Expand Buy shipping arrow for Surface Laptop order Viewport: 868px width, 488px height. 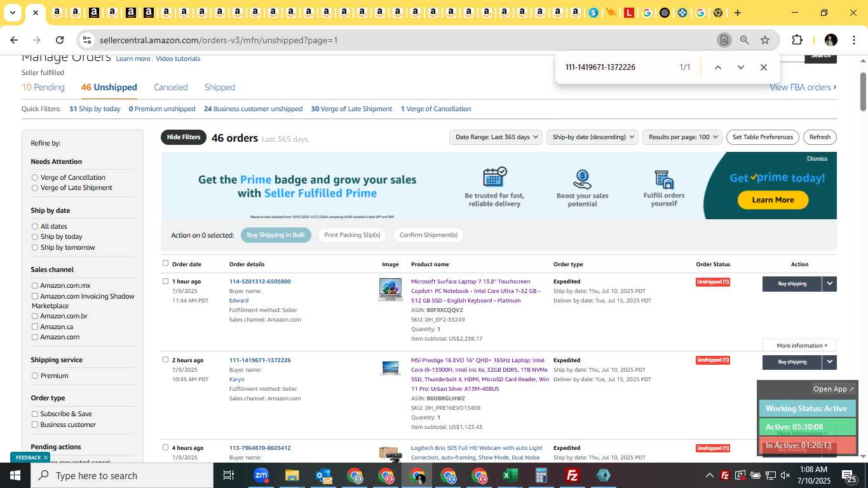(829, 284)
